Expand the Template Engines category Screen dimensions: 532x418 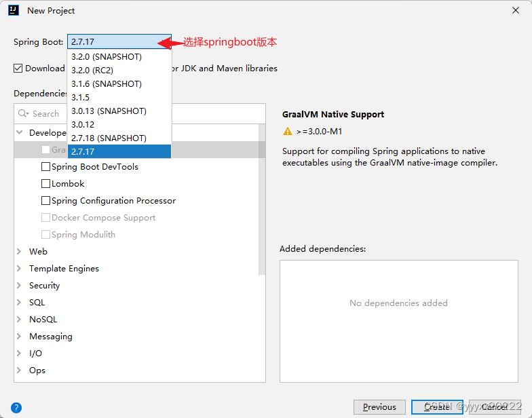19,269
